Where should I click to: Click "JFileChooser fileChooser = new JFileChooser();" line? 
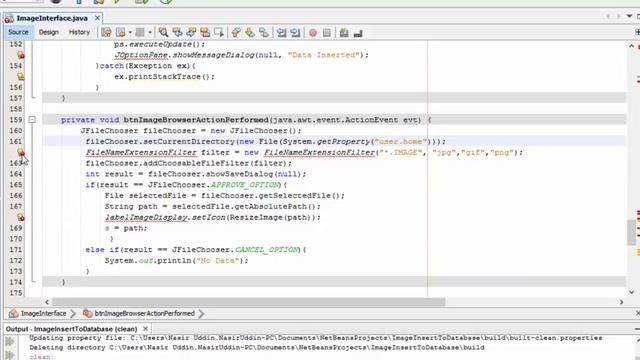191,131
